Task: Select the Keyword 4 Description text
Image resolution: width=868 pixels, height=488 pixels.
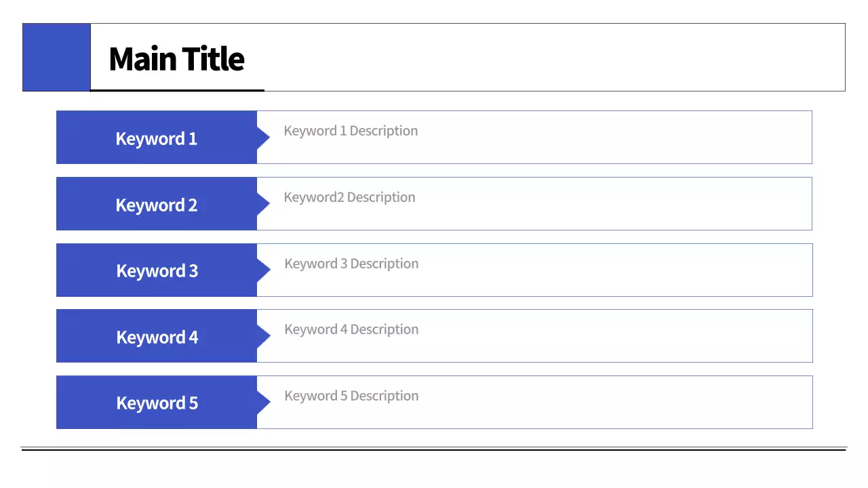Action: click(x=351, y=329)
